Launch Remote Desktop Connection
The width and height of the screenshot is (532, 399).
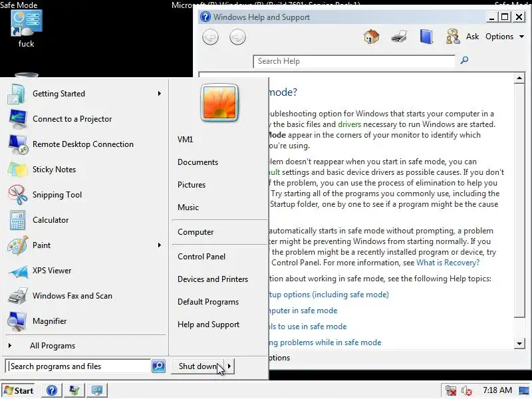coord(82,144)
